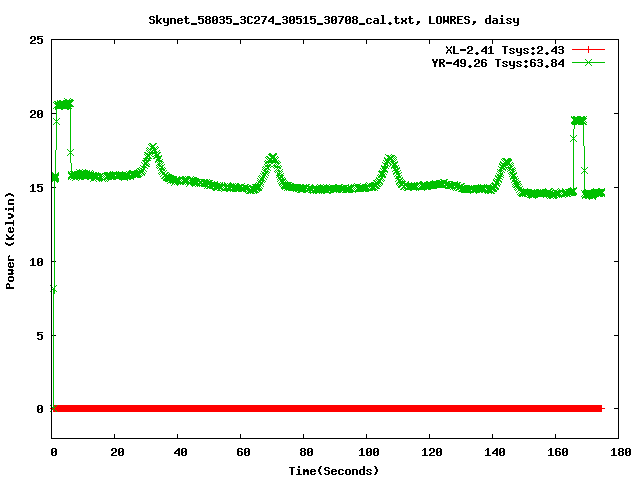
Task: Click the green calibration plateau near 20.5 Kelvin
Action: (x=64, y=104)
